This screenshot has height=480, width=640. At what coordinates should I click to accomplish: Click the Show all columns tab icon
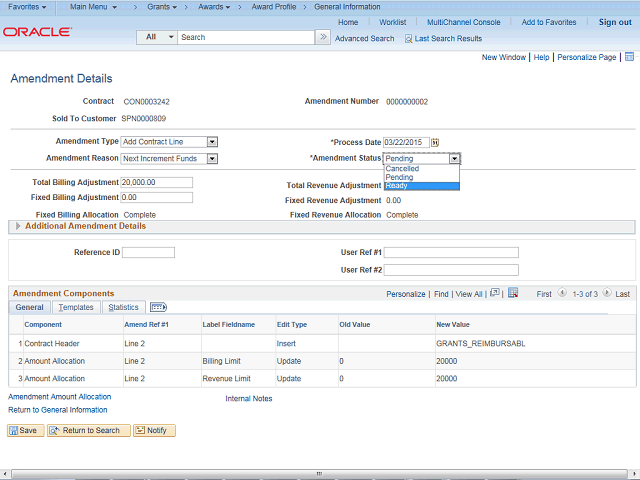(158, 308)
